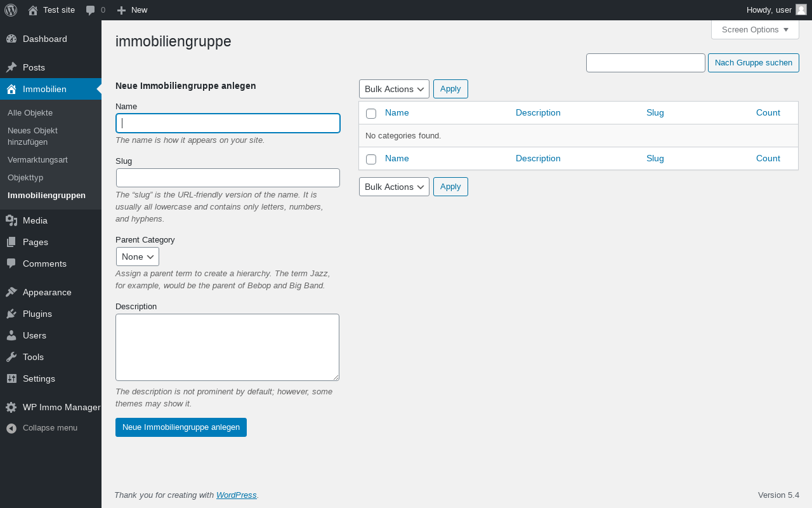Click the WordPress logo icon
The image size is (812, 508).
11,10
